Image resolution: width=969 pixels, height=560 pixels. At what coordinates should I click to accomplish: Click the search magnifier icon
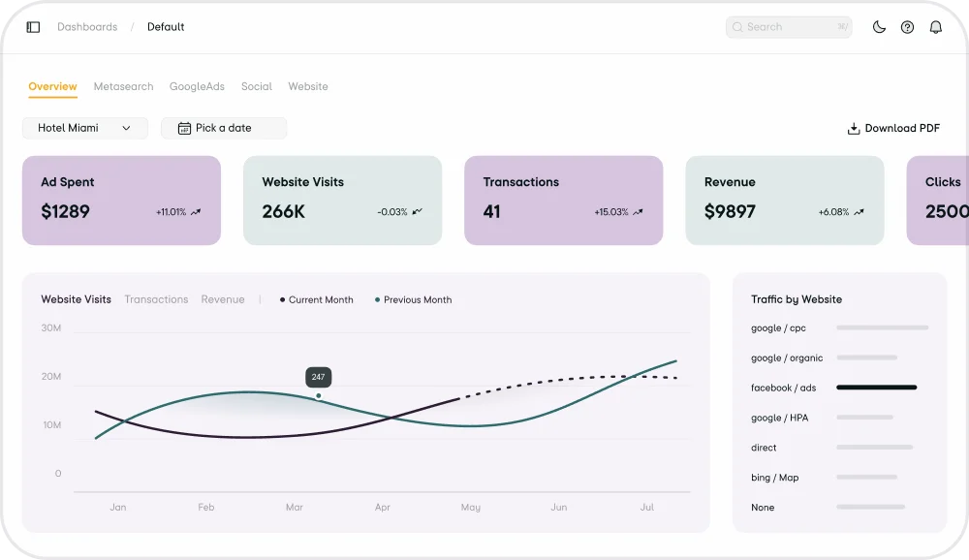[737, 27]
